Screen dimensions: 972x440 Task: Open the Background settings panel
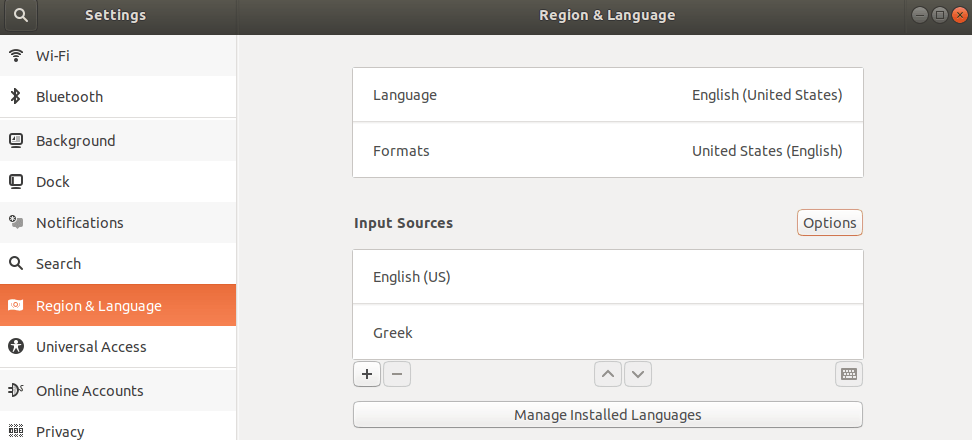click(x=76, y=141)
